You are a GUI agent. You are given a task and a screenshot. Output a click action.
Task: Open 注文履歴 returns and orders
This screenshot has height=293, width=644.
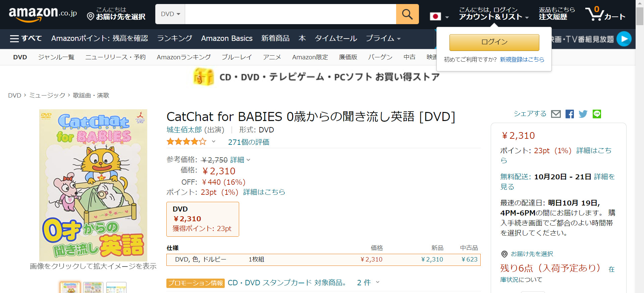557,14
